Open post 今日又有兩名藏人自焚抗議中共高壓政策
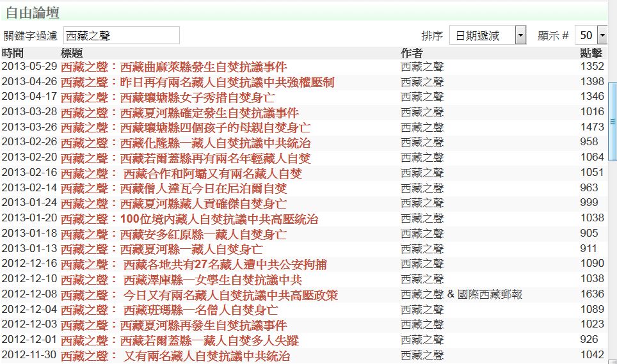The width and height of the screenshot is (617, 364). (199, 295)
